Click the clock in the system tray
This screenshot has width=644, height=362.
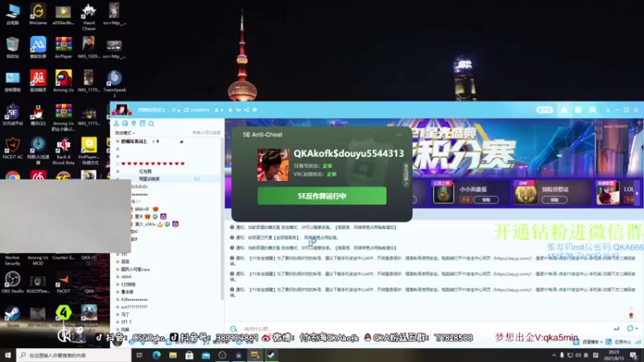[x=614, y=355]
